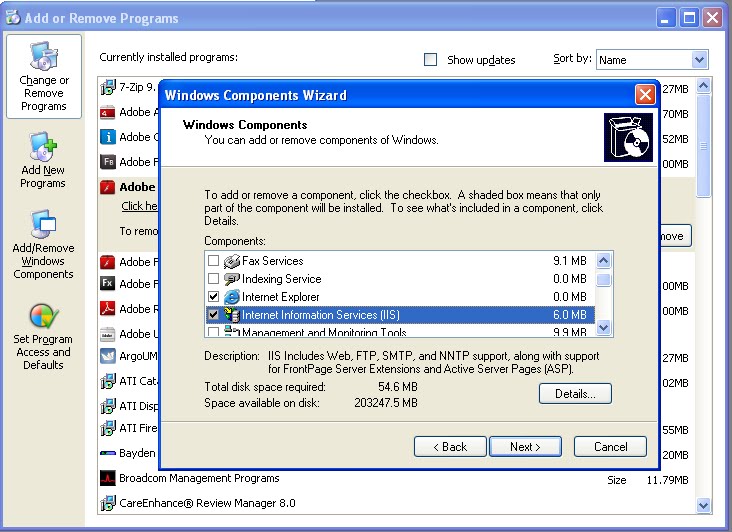Screen dimensions: 732x532
Task: Click the Add or Remove Programs title icon
Action: [13, 17]
